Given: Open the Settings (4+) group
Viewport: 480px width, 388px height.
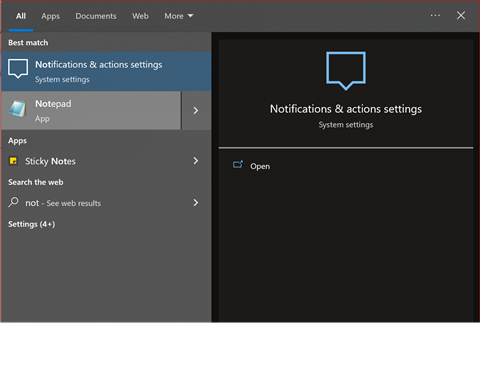Looking at the screenshot, I should click(x=31, y=224).
